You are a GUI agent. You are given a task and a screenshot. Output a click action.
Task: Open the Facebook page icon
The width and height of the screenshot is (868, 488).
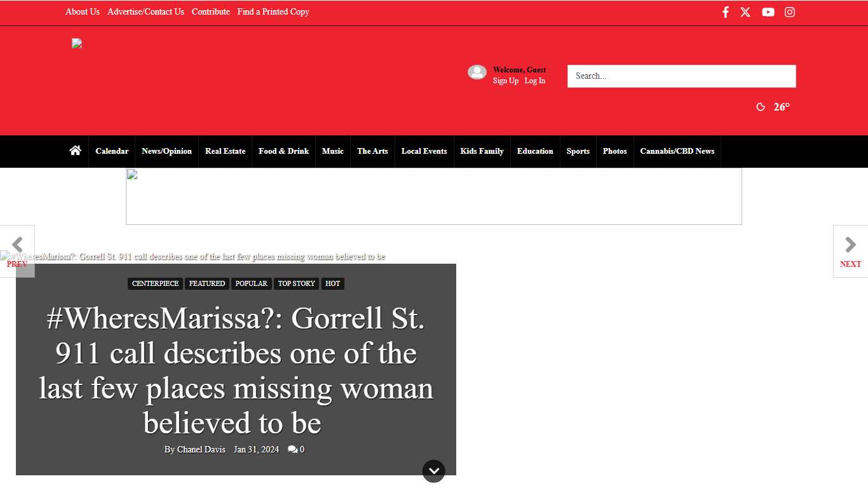click(725, 12)
